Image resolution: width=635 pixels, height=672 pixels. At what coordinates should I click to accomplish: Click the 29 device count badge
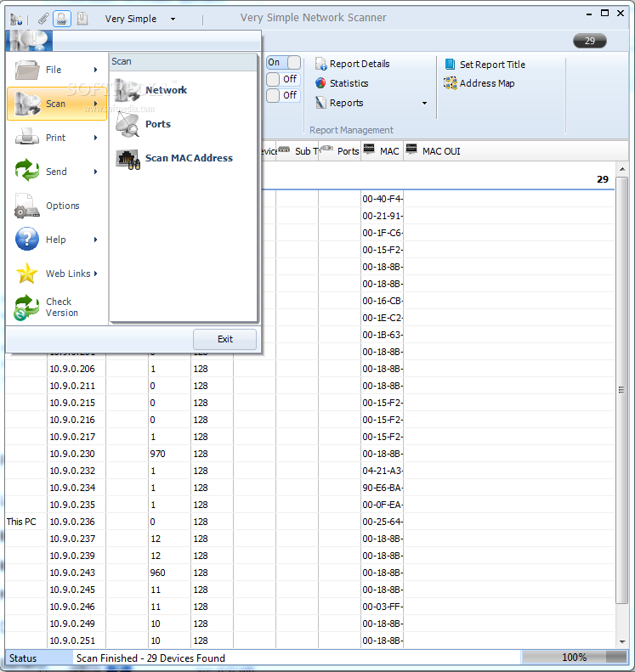click(590, 41)
